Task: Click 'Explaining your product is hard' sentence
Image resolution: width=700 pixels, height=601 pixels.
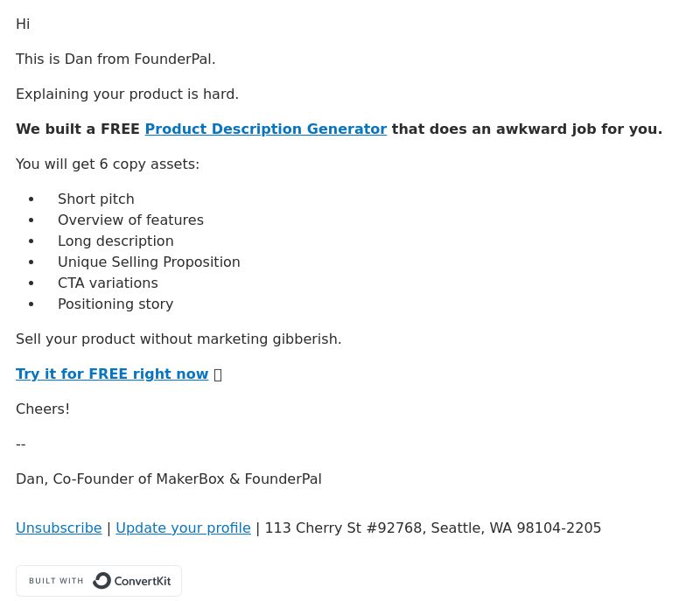Action: pos(127,94)
